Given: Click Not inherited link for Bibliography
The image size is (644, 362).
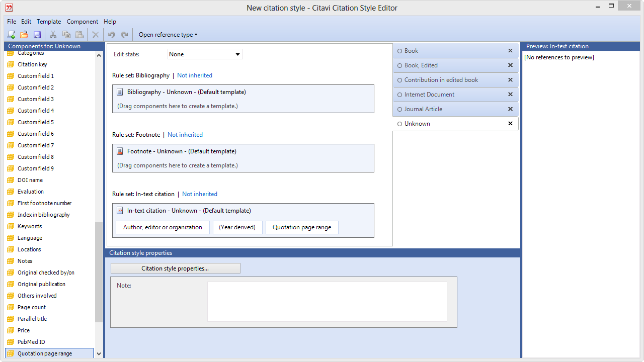Looking at the screenshot, I should click(x=195, y=75).
